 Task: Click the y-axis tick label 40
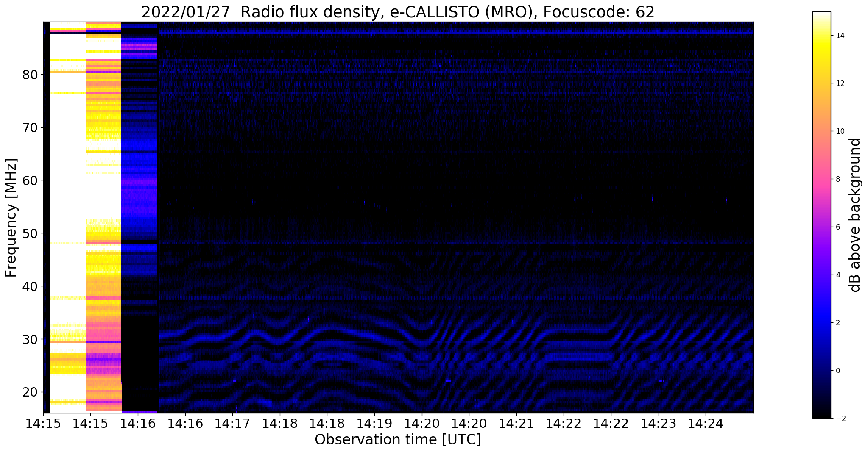pyautogui.click(x=30, y=287)
